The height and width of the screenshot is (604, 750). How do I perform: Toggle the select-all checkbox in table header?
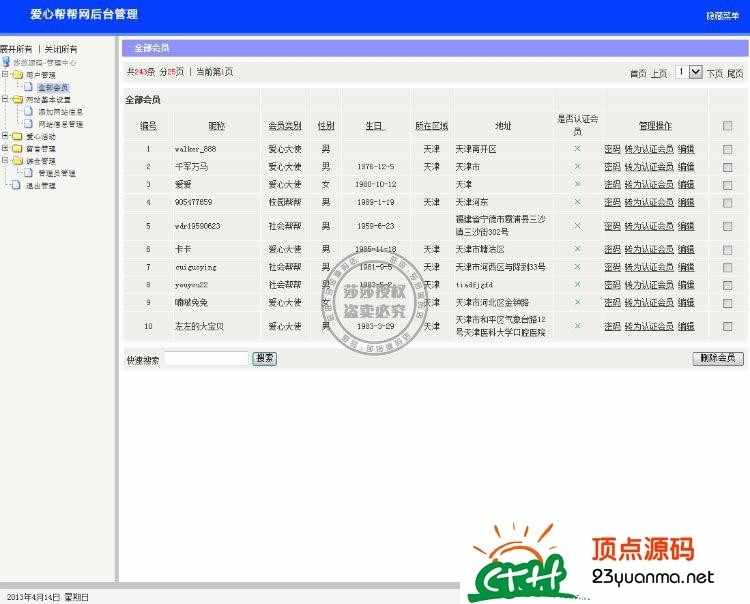click(x=727, y=126)
